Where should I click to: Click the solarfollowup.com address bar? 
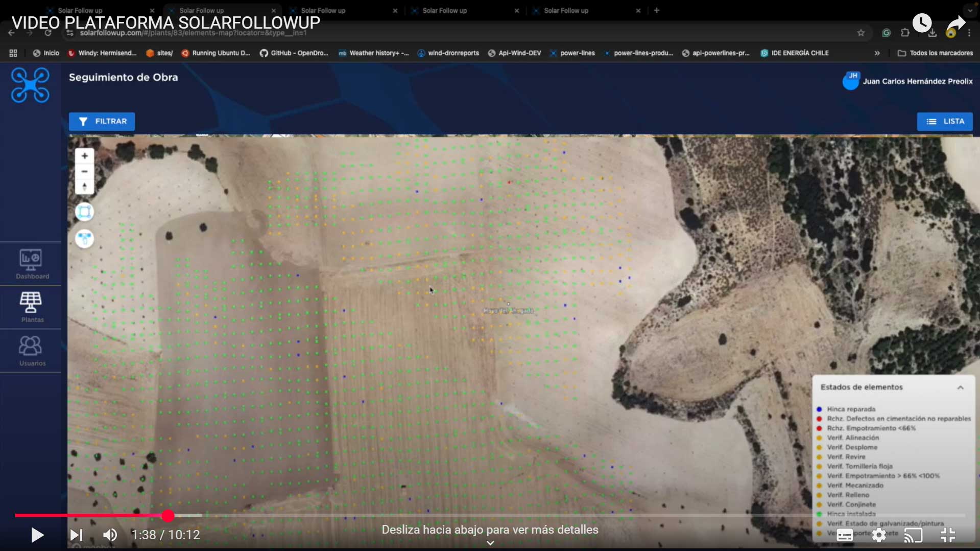tap(460, 33)
